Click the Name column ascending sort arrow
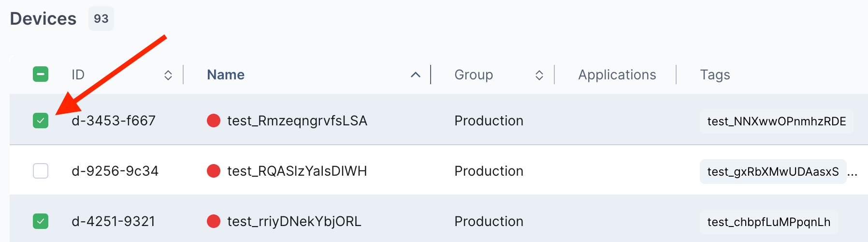Viewport: 868px width, 242px height. click(415, 75)
